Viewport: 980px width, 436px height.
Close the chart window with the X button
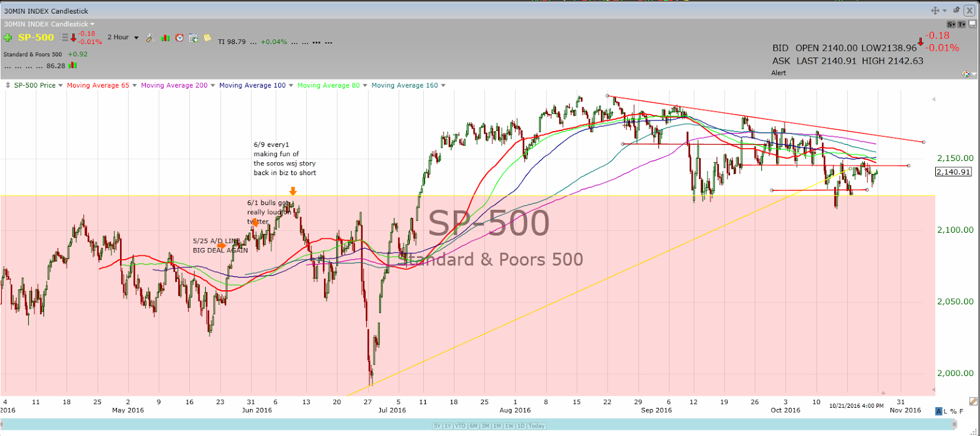pyautogui.click(x=970, y=10)
